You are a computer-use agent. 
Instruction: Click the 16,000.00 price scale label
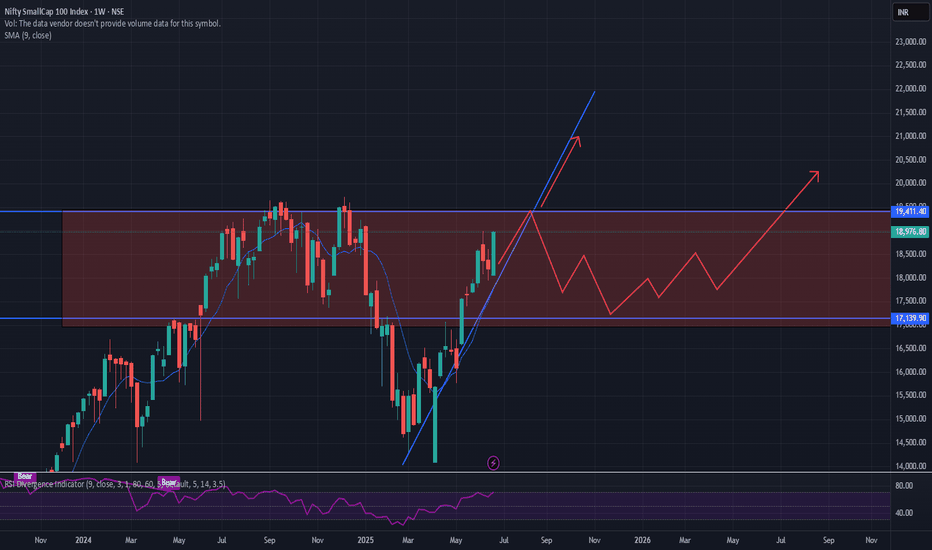click(x=911, y=372)
